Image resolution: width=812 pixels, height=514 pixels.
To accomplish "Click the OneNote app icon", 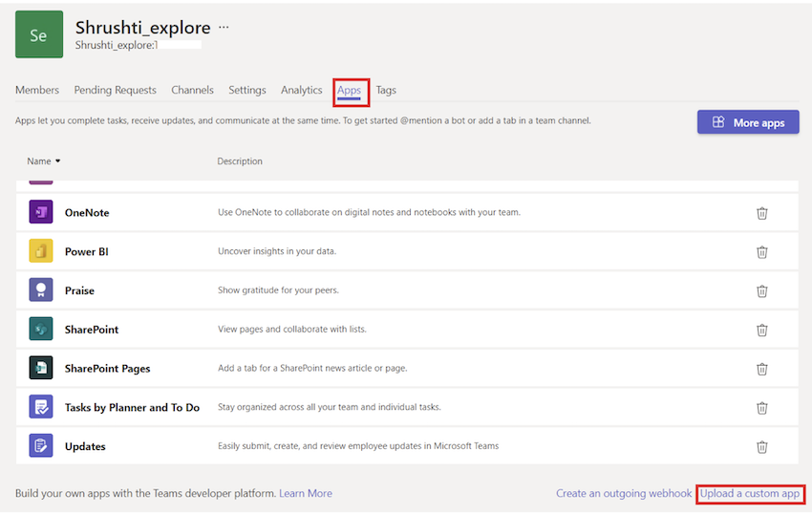I will pos(41,212).
